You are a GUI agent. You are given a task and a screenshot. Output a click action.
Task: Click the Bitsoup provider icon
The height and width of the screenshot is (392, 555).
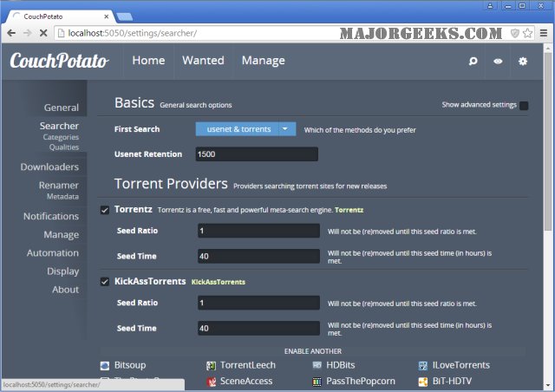[105, 365]
